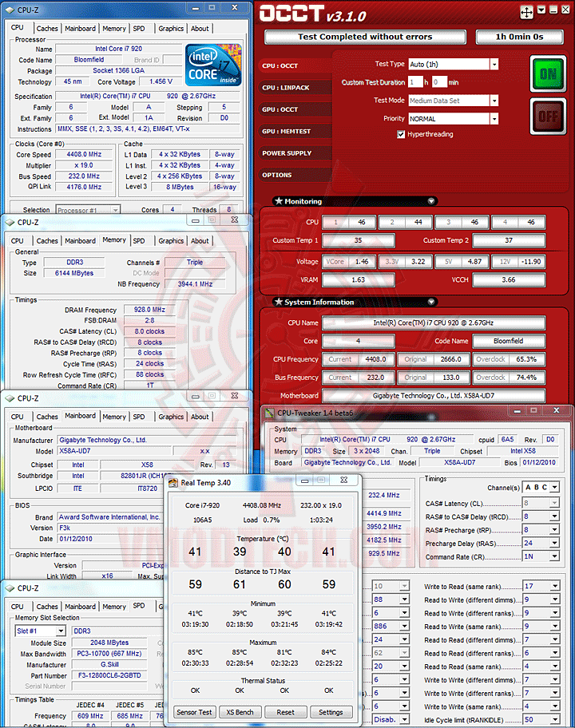Open Command Rate (CR) 1N dropdown
Image resolution: width=575 pixels, height=728 pixels.
(x=554, y=556)
